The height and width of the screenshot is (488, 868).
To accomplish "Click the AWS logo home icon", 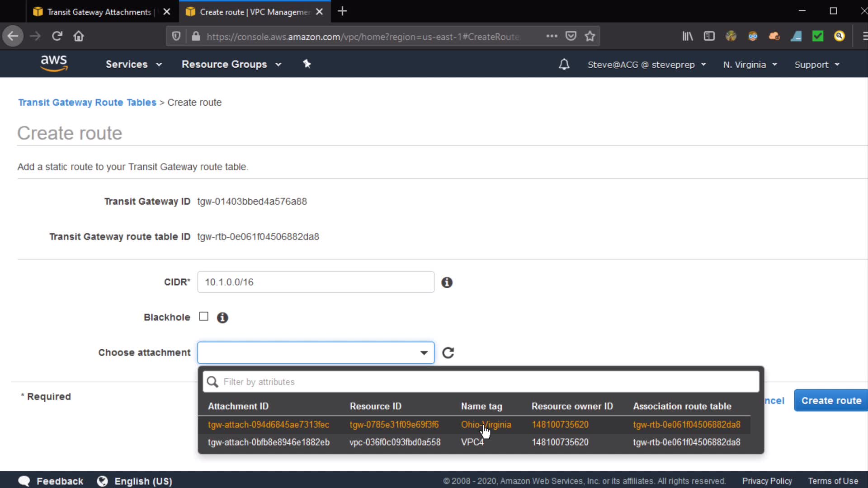I will point(54,63).
